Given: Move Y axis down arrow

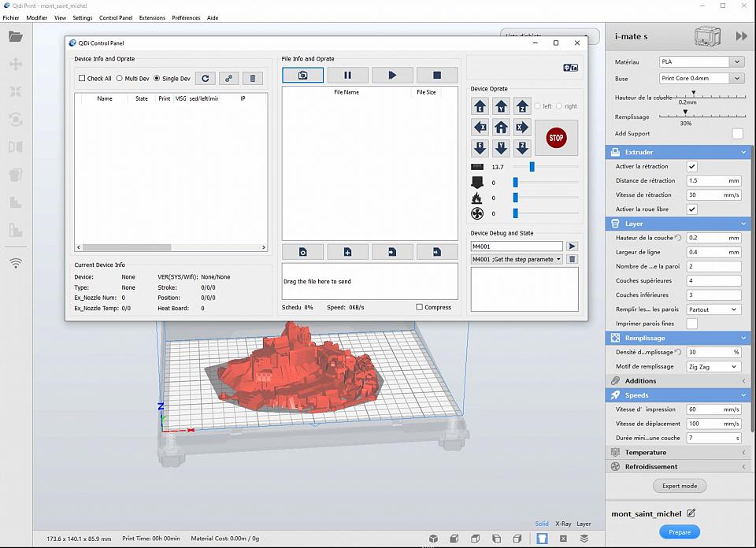Looking at the screenshot, I should tap(502, 148).
